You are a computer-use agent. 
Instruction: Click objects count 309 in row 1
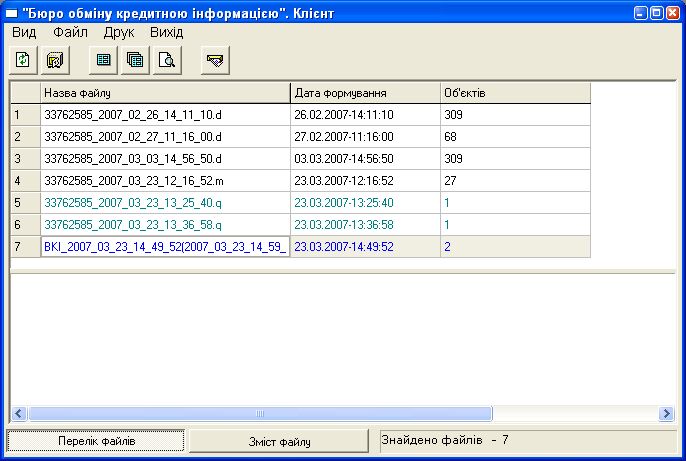pos(515,115)
